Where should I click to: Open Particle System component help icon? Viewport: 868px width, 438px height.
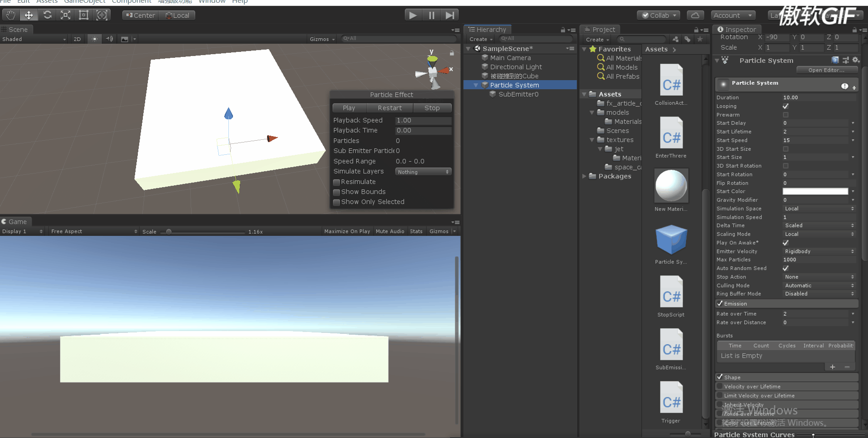click(x=835, y=60)
